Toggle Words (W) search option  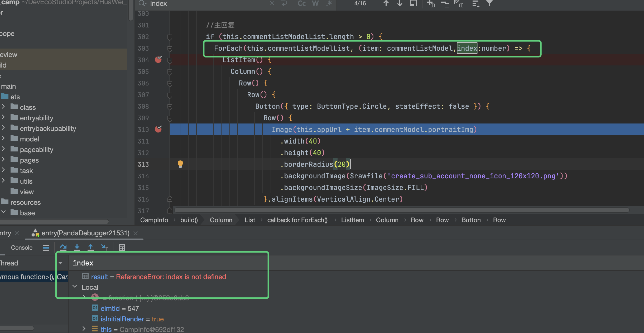(315, 3)
